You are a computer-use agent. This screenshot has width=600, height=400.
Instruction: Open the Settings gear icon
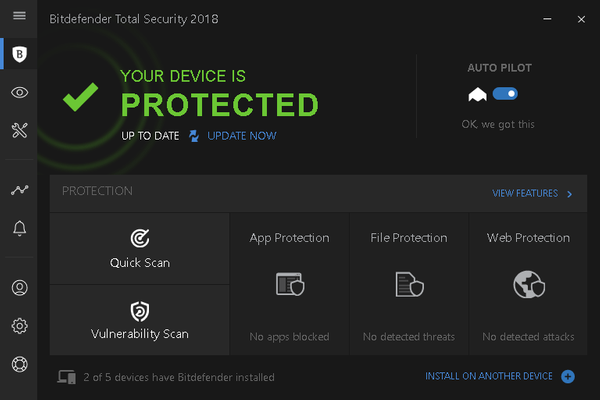19,326
